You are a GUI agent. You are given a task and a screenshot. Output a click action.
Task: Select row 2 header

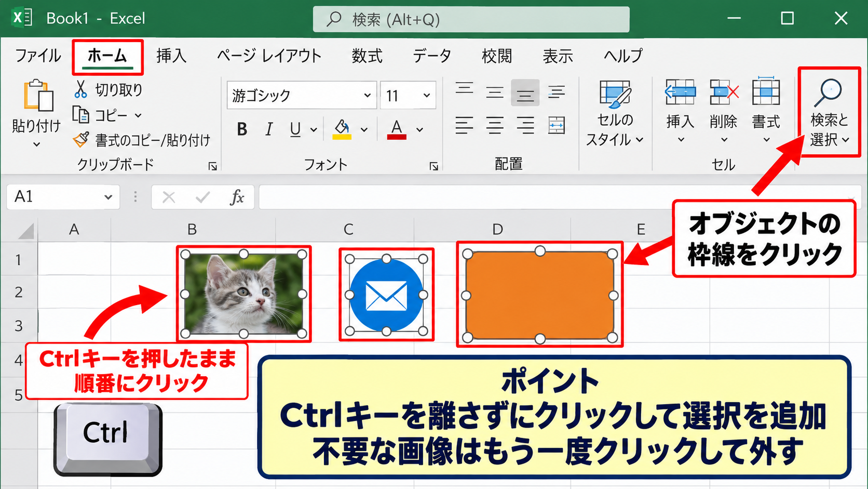19,292
